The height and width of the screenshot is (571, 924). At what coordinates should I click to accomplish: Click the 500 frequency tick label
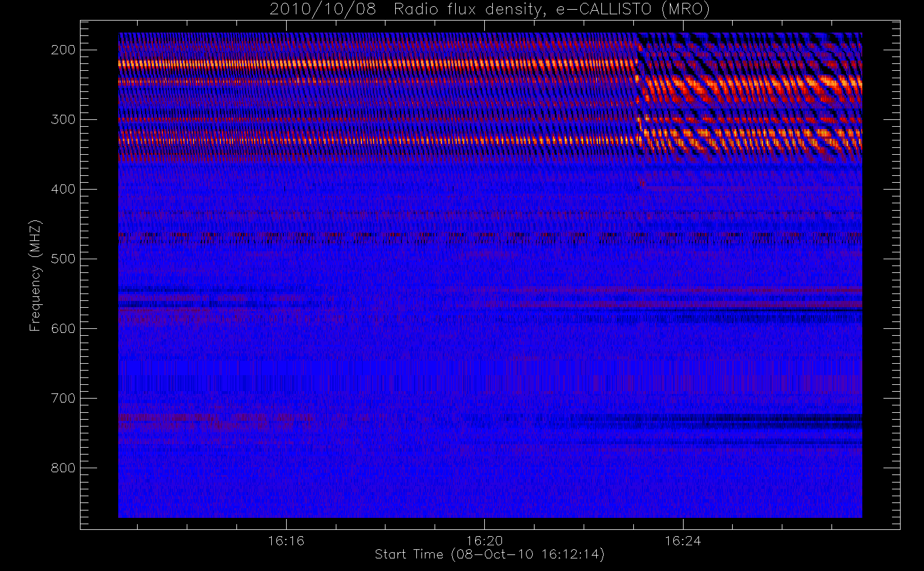click(63, 259)
